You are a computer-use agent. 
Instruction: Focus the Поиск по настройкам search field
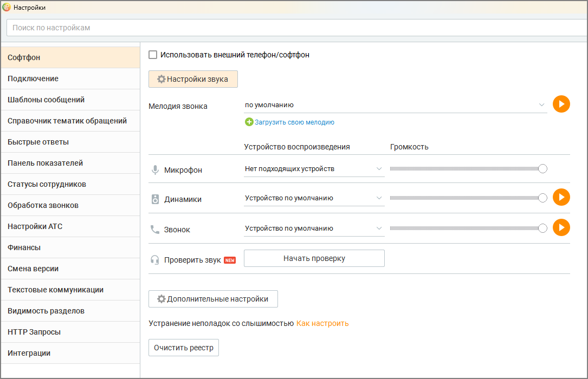297,28
